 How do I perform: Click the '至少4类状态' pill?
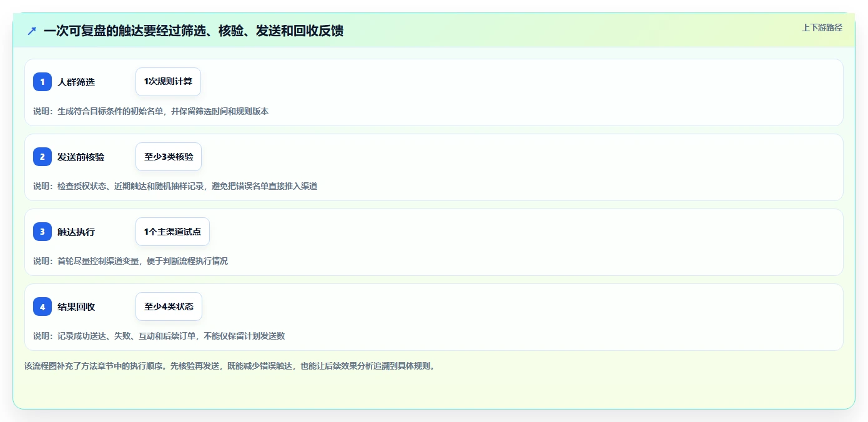click(169, 307)
